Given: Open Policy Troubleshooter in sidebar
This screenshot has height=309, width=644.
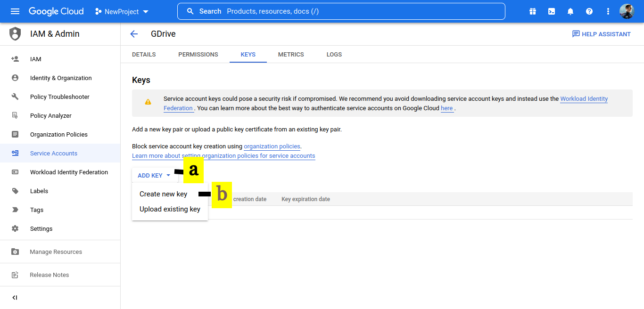Looking at the screenshot, I should [x=60, y=97].
